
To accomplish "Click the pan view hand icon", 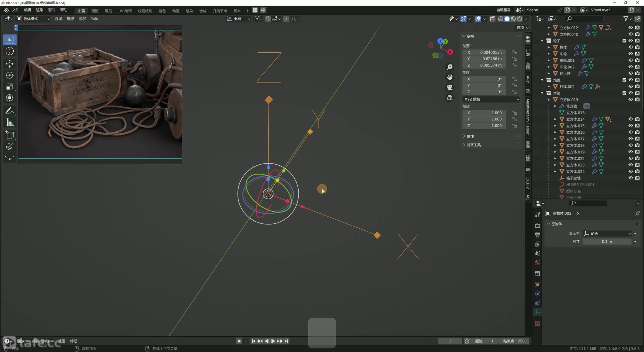I will pos(450,77).
